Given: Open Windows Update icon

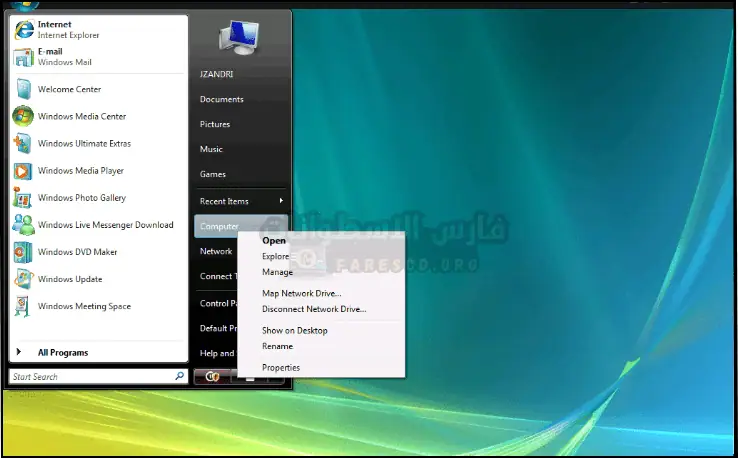Looking at the screenshot, I should coord(22,279).
